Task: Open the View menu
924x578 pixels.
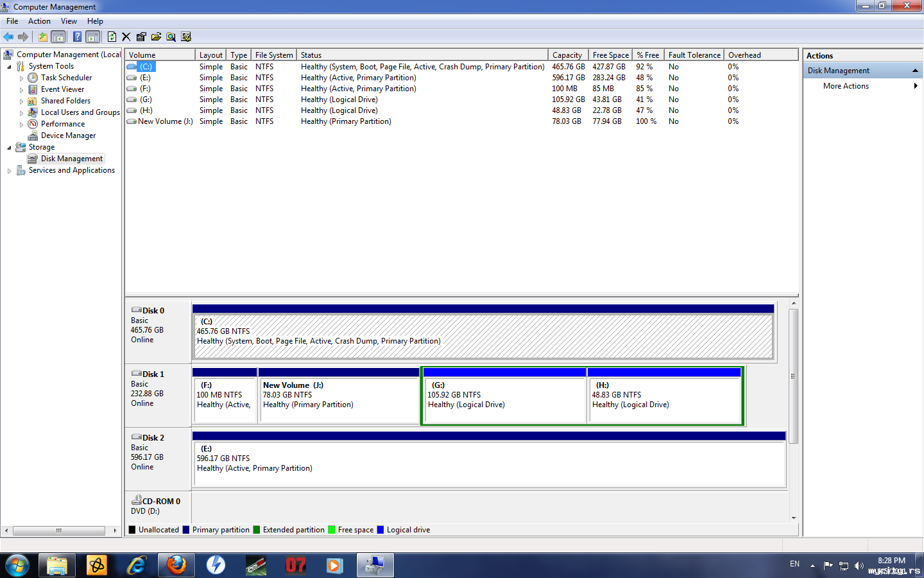Action: pos(69,21)
